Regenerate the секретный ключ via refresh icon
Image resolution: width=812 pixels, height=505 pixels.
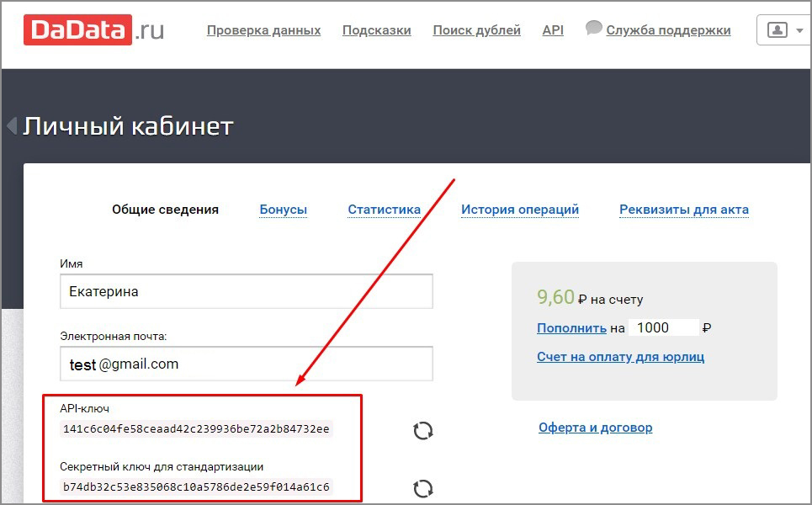[x=423, y=487]
